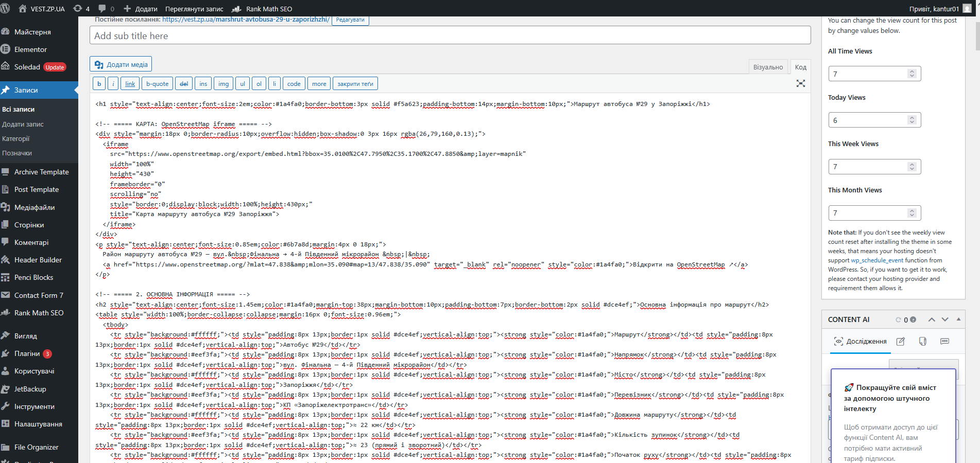
Task: Click Переглянути запис in admin bar
Action: pyautogui.click(x=194, y=9)
